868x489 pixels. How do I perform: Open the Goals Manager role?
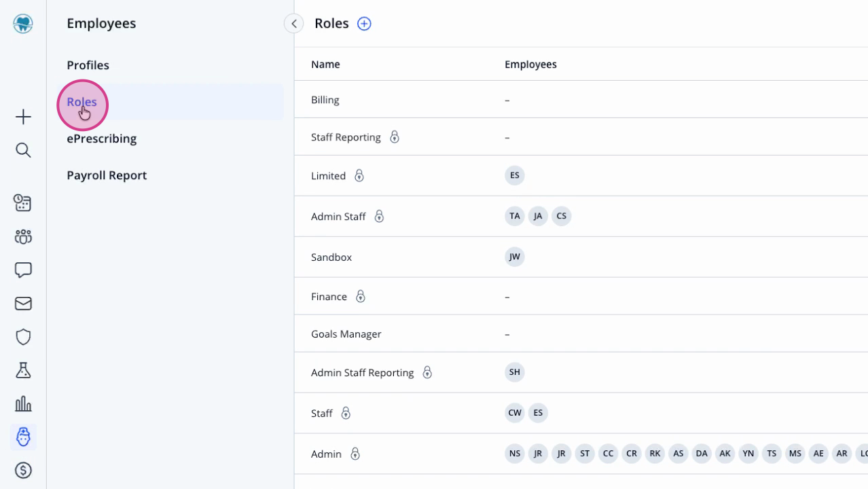click(x=346, y=334)
